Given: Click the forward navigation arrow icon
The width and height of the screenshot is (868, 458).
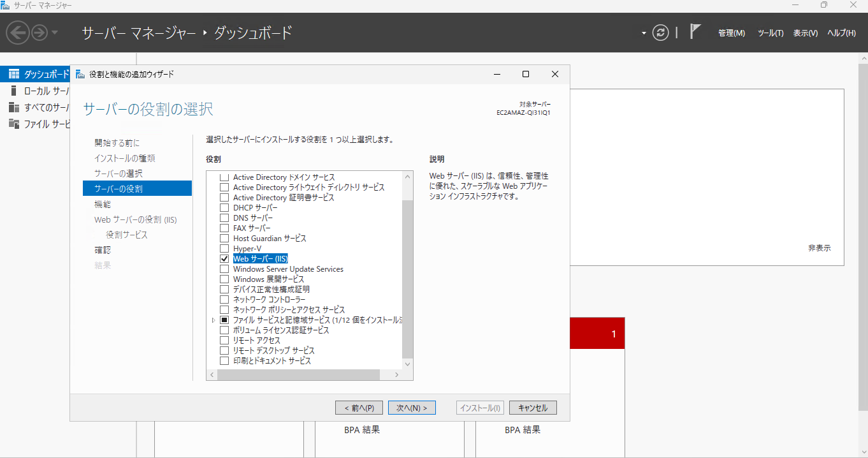Looking at the screenshot, I should 40,33.
